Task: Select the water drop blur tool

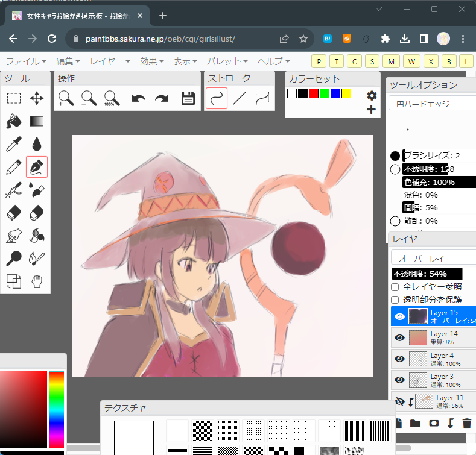Action: (x=37, y=144)
